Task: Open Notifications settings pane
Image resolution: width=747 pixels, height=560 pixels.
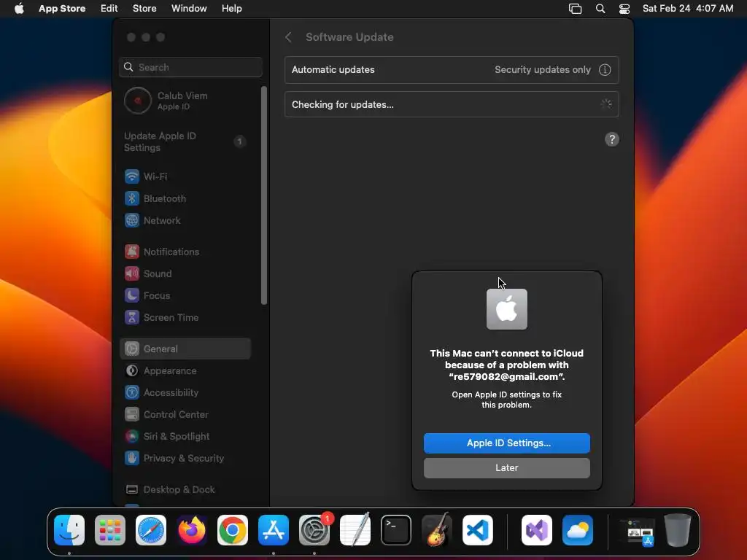Action: click(x=185, y=252)
